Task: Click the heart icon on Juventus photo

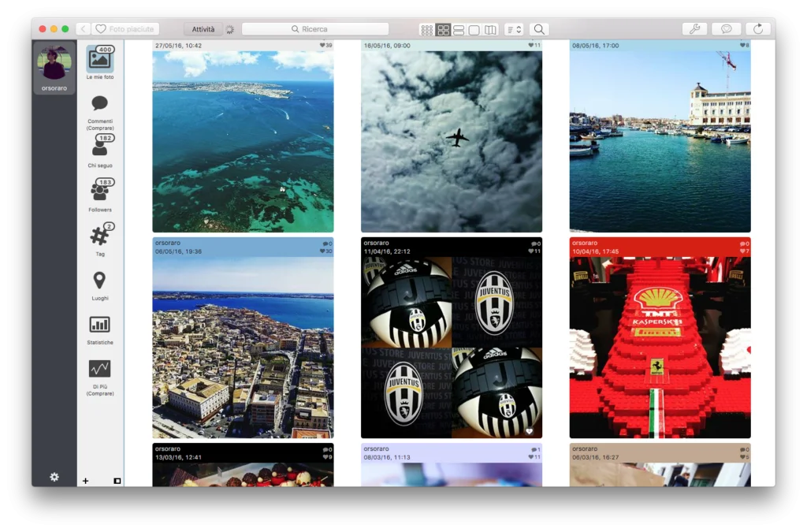Action: [529, 431]
